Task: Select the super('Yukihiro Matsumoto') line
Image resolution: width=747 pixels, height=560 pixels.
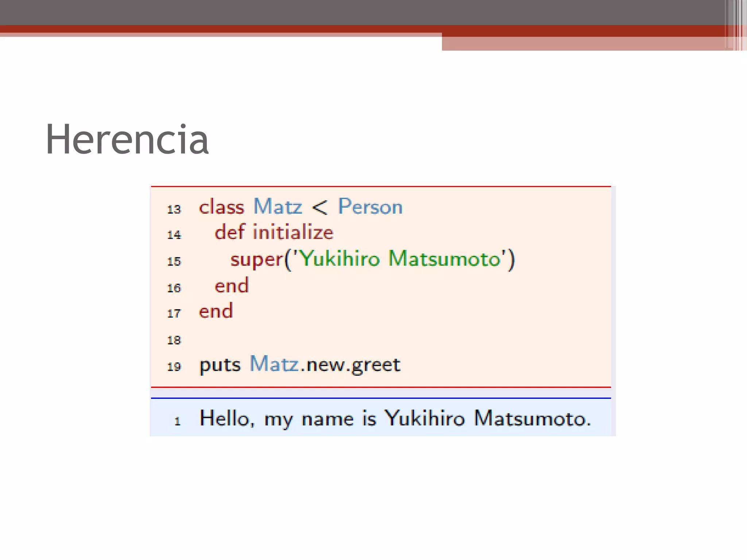Action: [x=372, y=260]
